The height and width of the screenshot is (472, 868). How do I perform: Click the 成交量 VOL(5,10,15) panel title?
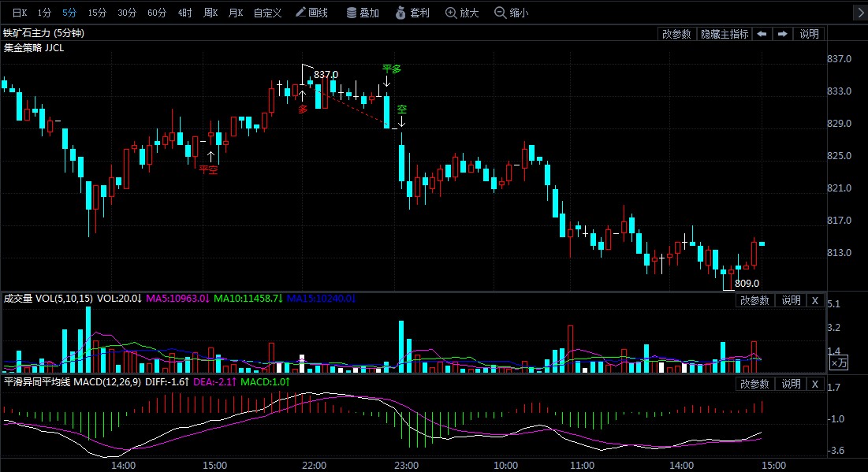48,299
